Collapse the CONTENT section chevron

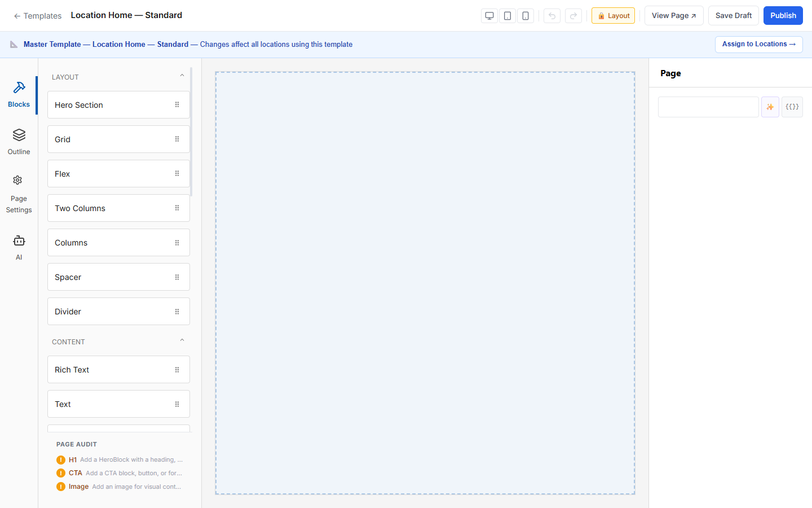182,340
